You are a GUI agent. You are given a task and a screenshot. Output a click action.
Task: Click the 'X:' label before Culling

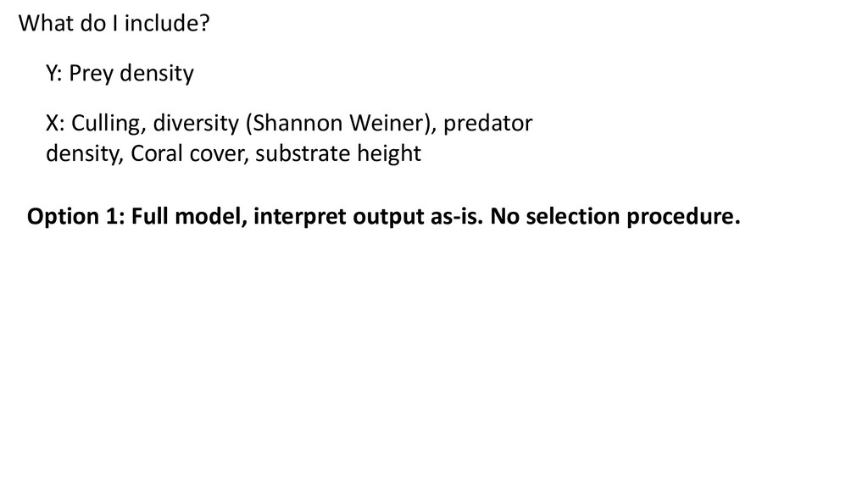pos(55,123)
